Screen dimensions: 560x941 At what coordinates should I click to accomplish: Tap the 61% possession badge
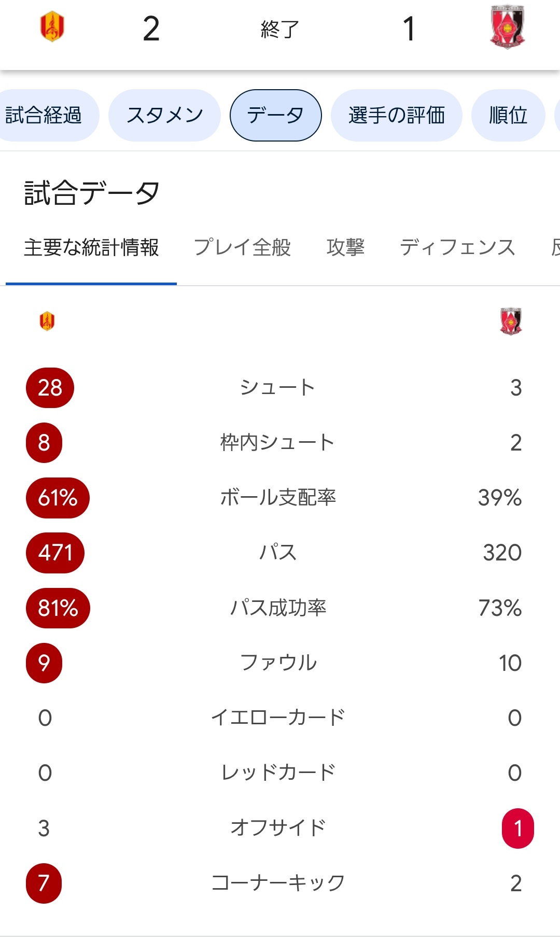coord(58,498)
